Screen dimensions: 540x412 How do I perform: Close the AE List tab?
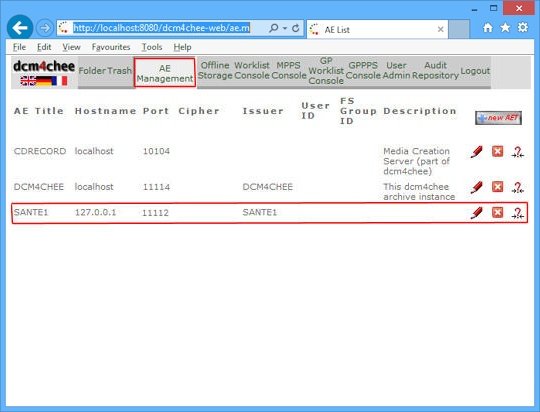[440, 30]
